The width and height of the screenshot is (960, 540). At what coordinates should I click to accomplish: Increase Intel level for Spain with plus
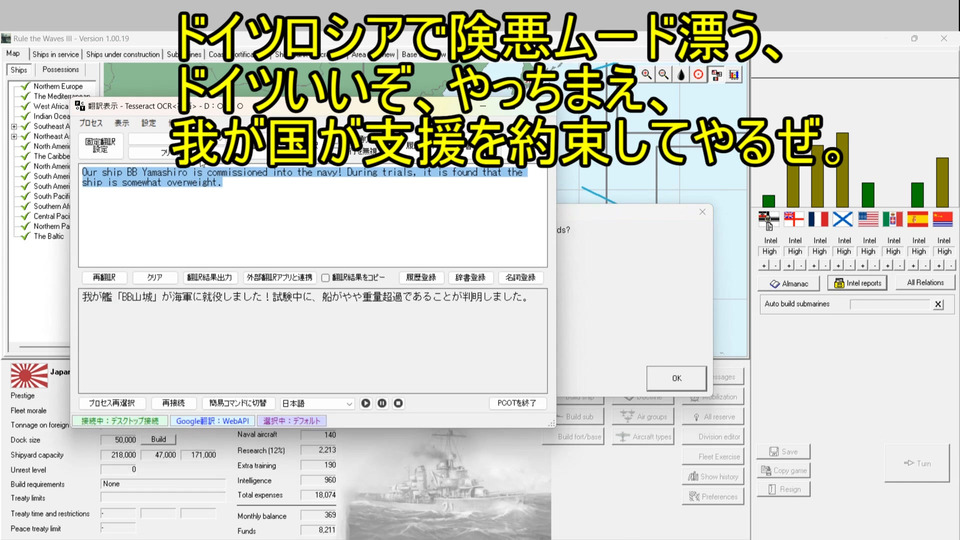(x=913, y=266)
